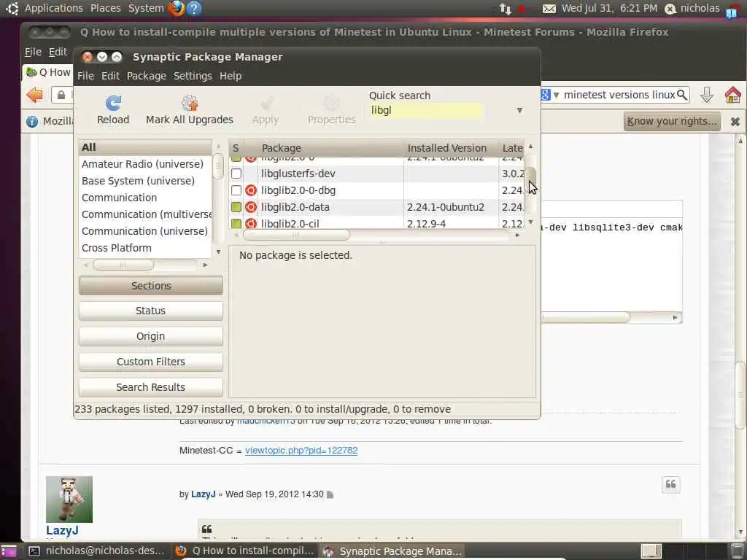The image size is (747, 560).
Task: Click the Firefox search magnifier icon
Action: click(682, 95)
